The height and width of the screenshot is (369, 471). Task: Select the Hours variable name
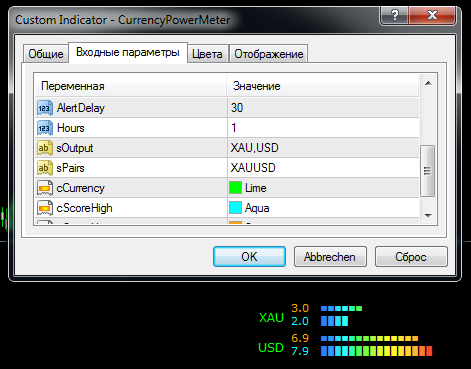(71, 128)
